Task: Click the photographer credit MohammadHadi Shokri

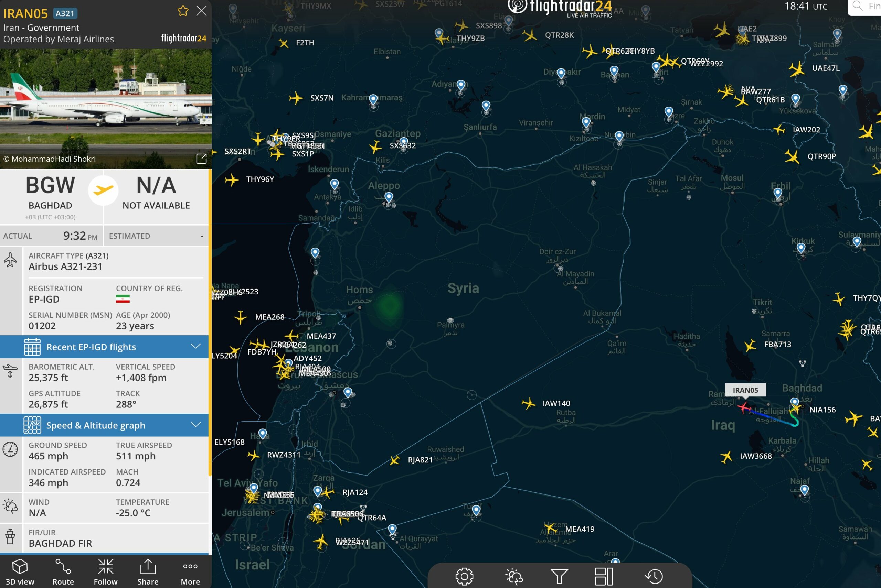Action: pyautogui.click(x=50, y=159)
